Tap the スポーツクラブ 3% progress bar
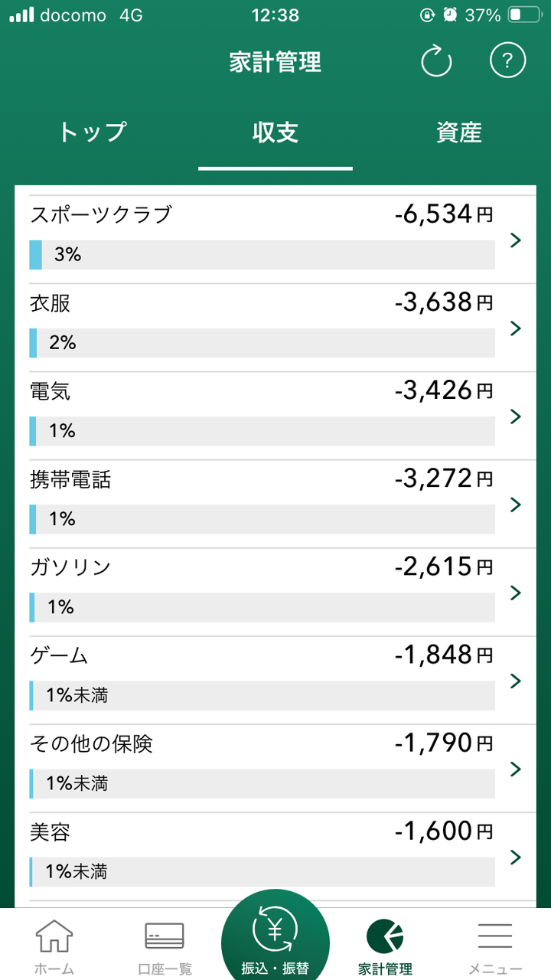551x980 pixels. point(262,255)
